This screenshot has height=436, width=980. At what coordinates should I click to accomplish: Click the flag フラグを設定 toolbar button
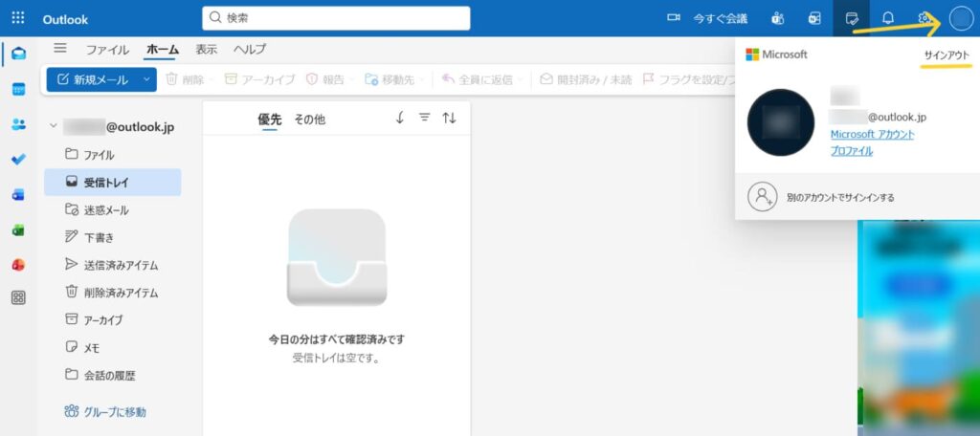687,79
